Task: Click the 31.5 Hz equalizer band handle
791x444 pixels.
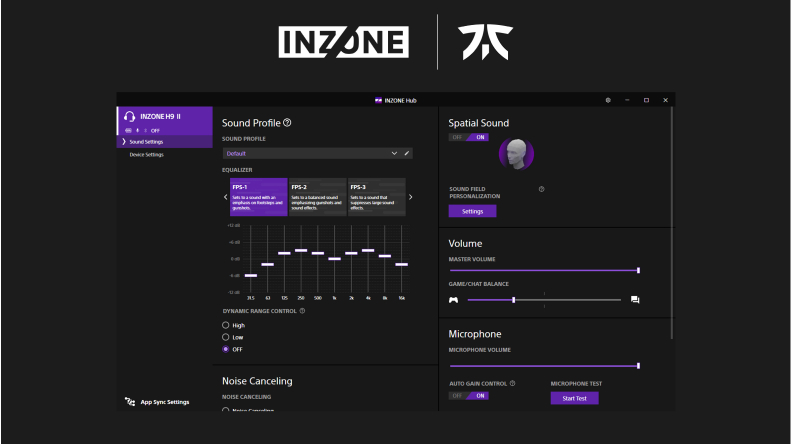Action: pyautogui.click(x=251, y=275)
